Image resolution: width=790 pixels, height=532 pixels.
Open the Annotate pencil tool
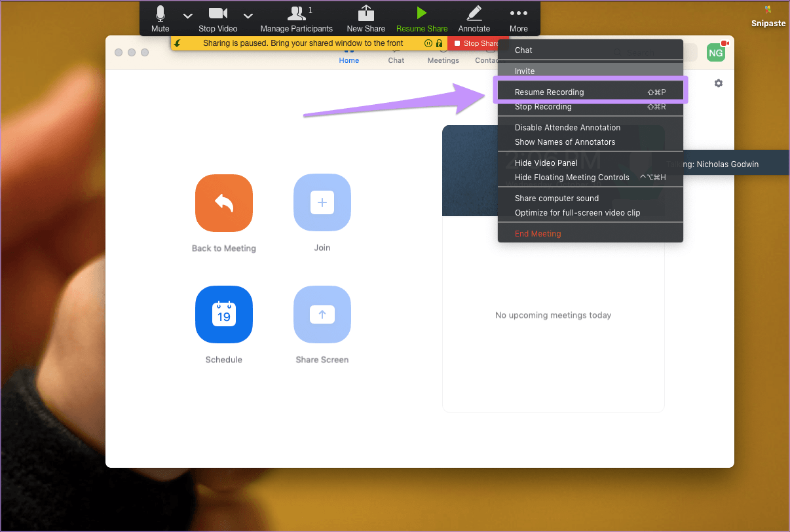pyautogui.click(x=474, y=19)
